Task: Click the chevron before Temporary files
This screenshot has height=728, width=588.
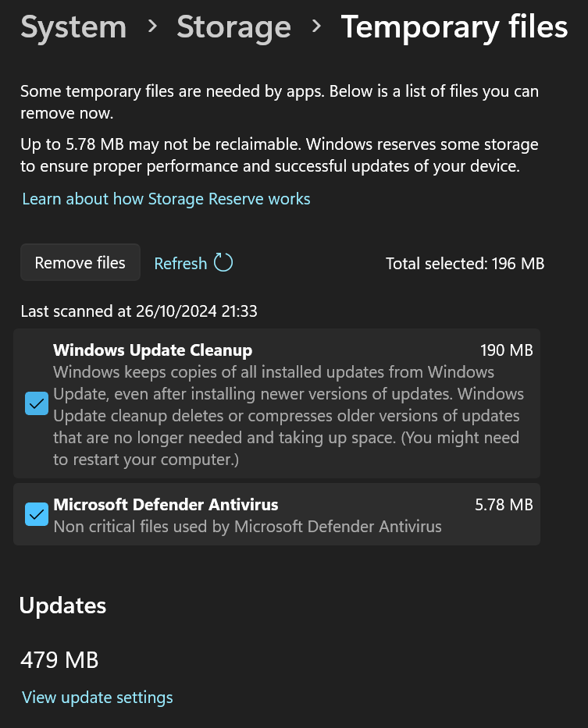Action: click(x=316, y=27)
